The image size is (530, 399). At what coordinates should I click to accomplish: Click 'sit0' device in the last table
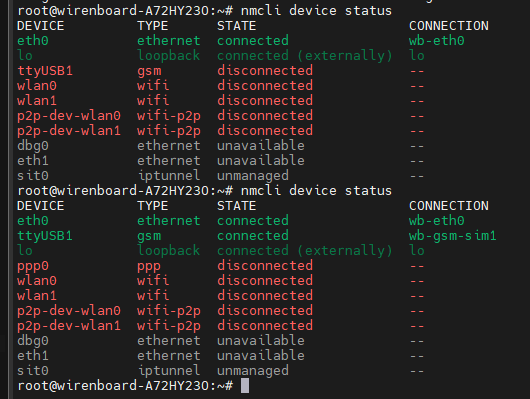pyautogui.click(x=33, y=371)
